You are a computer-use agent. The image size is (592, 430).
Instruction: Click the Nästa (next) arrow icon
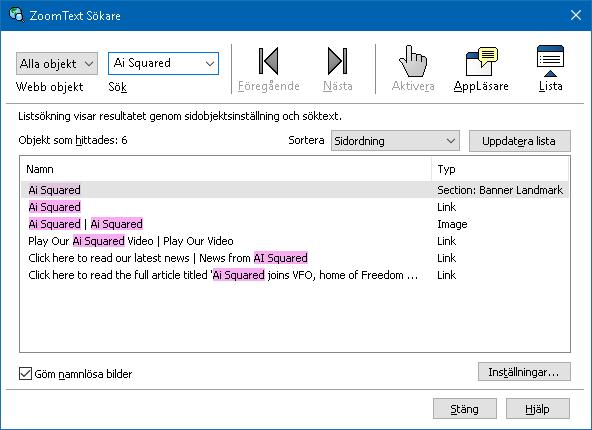pos(337,61)
